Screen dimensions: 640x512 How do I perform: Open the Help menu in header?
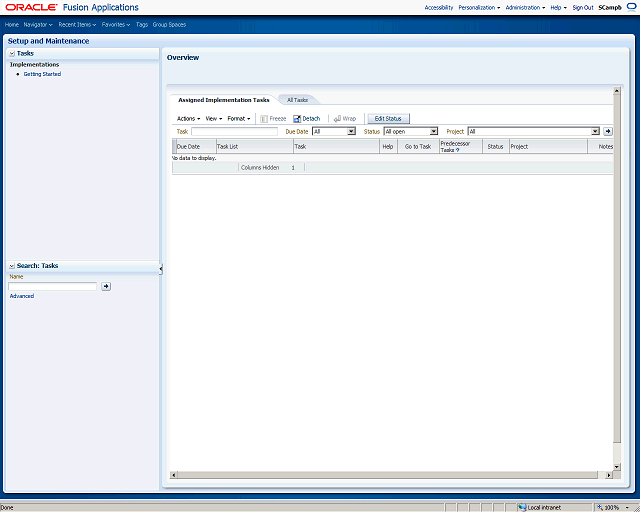coord(558,7)
